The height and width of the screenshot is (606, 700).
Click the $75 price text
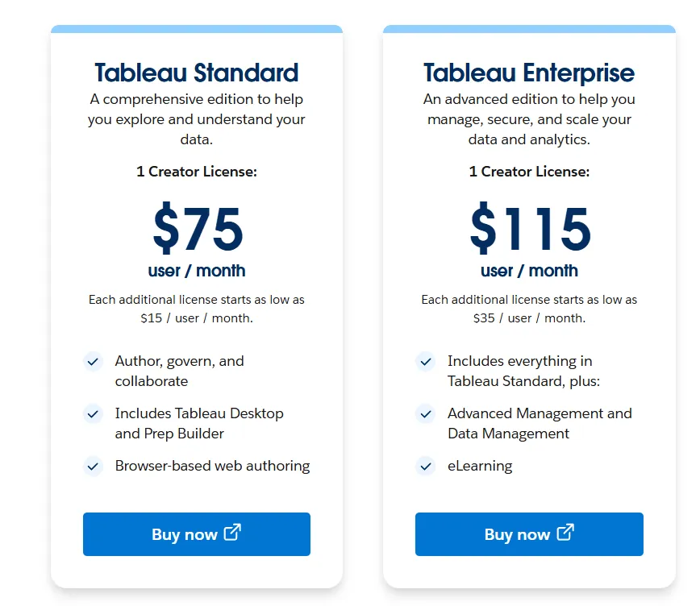[x=198, y=229]
